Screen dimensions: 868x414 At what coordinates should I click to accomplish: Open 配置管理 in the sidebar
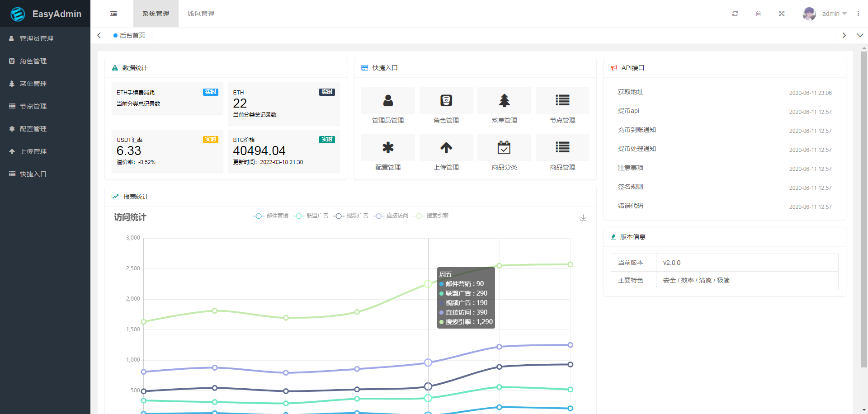45,129
